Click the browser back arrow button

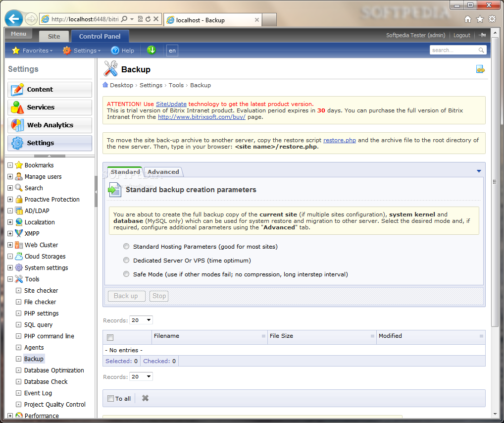(x=14, y=19)
